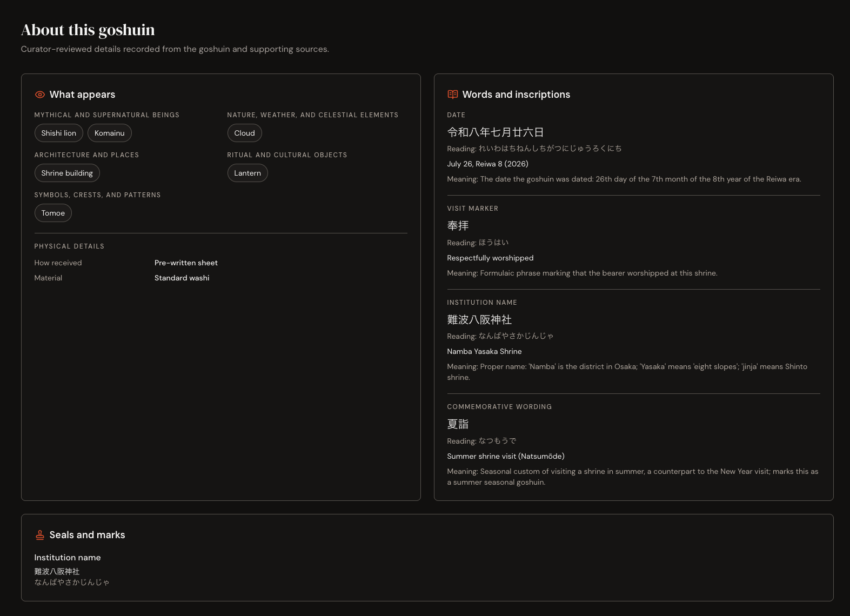850x616 pixels.
Task: Select the Tomoe tag
Action: [53, 213]
